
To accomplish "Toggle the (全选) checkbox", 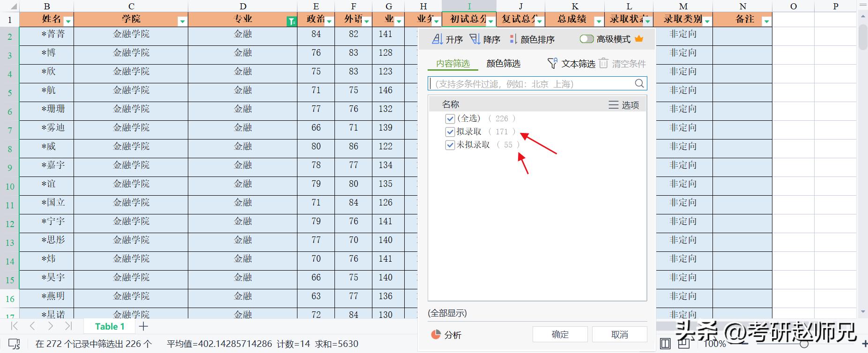I will 450,118.
